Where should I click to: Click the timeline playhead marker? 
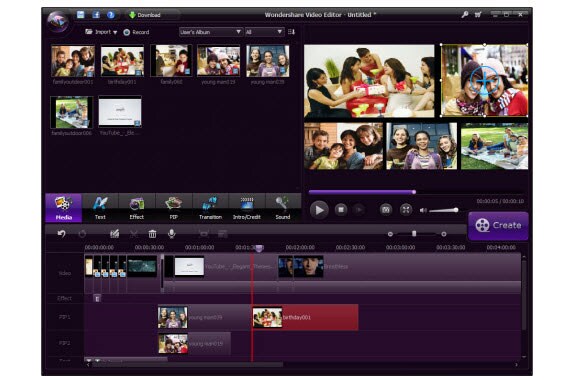(x=259, y=248)
